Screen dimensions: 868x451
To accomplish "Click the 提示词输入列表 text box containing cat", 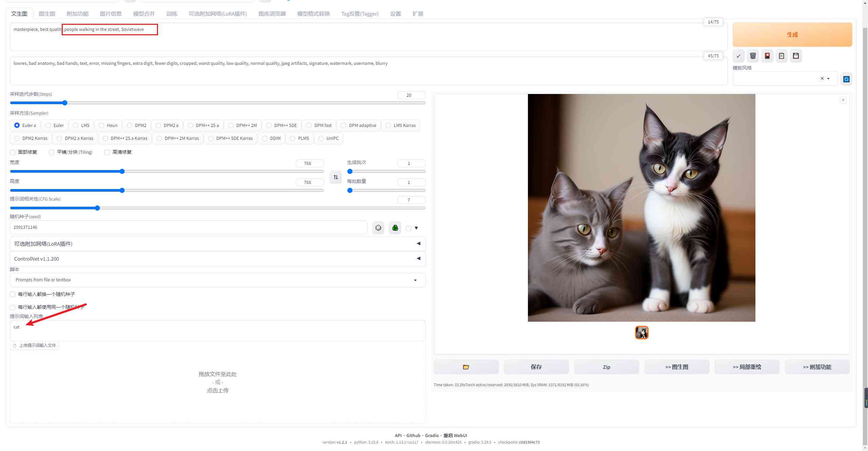I will 218,331.
